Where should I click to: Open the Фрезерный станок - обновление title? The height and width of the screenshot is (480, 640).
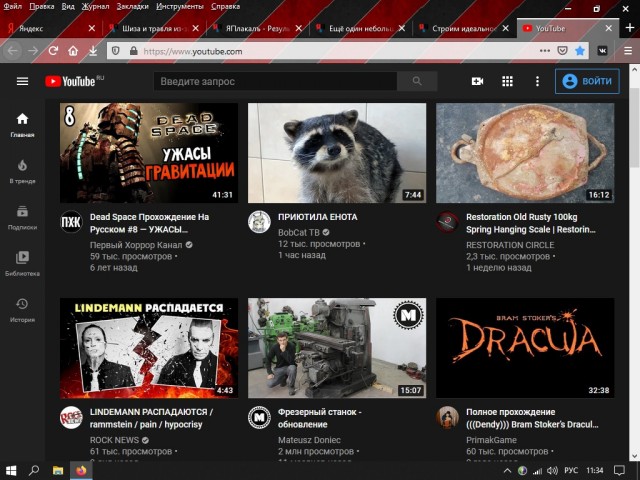click(320, 418)
